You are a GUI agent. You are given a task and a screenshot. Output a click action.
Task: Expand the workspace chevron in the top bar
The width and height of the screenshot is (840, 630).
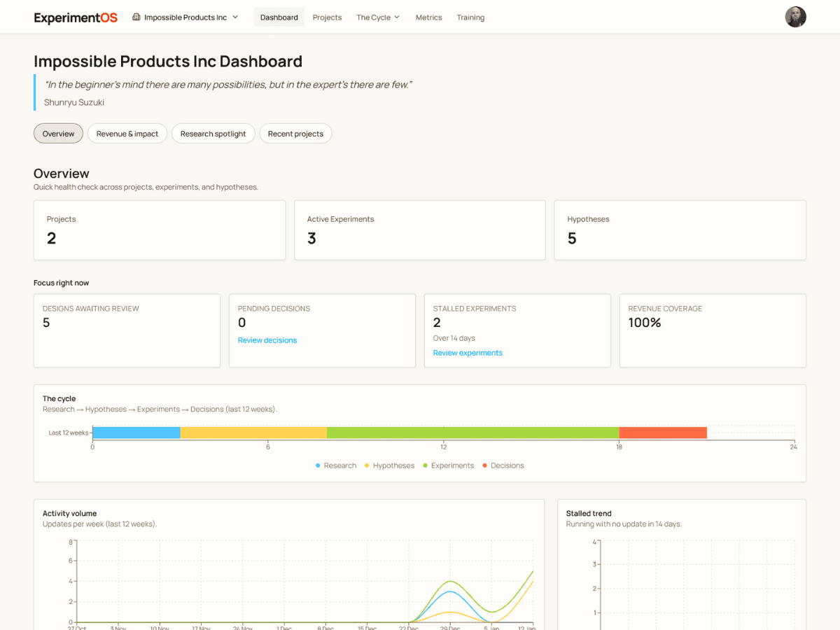coord(237,17)
